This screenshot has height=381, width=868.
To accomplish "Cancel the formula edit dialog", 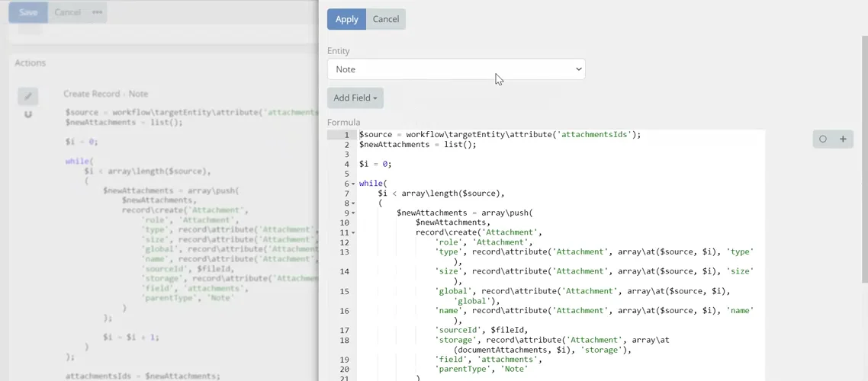I will pyautogui.click(x=386, y=19).
